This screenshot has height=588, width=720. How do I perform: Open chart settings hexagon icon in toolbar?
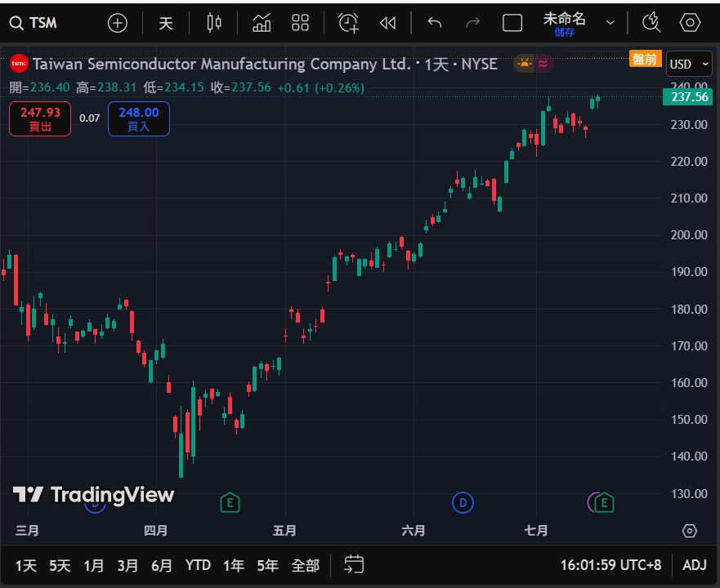click(x=691, y=23)
